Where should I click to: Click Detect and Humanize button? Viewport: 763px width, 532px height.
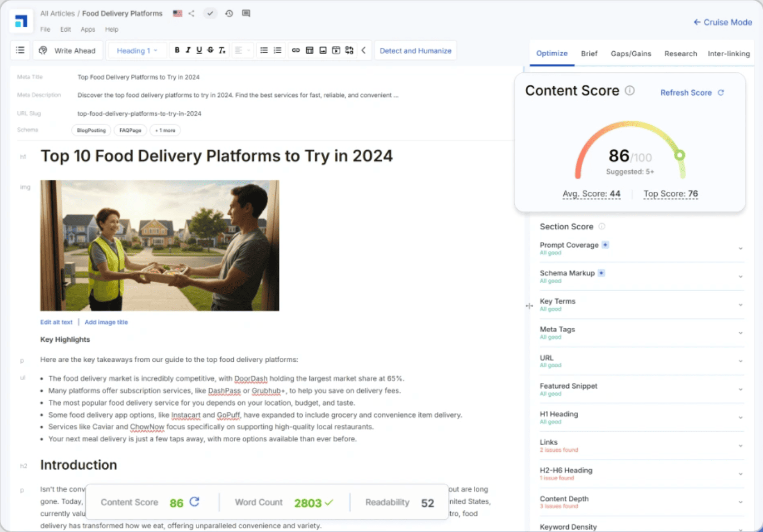[x=416, y=51]
